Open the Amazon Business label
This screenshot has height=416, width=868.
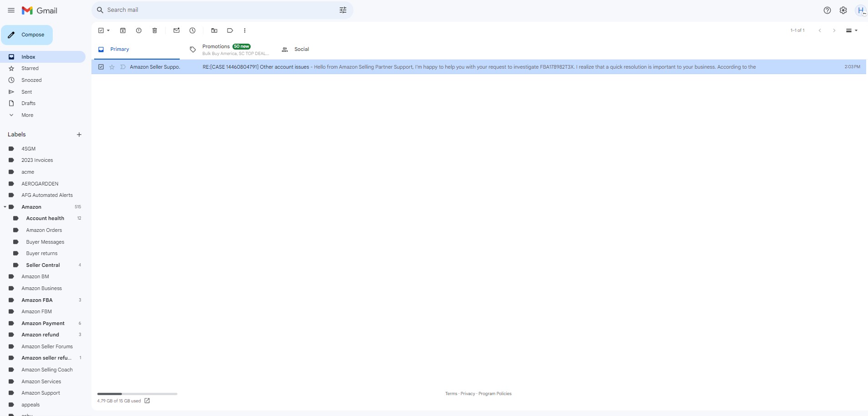[x=41, y=288]
